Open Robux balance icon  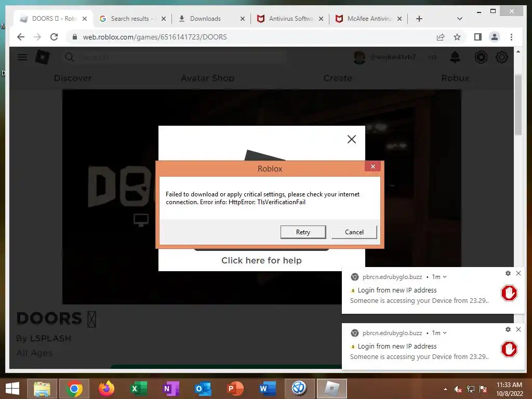pos(481,57)
